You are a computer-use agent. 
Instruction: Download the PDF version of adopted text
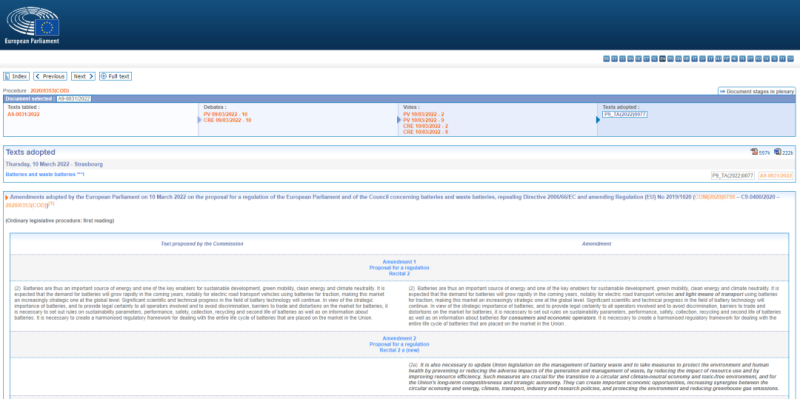755,152
